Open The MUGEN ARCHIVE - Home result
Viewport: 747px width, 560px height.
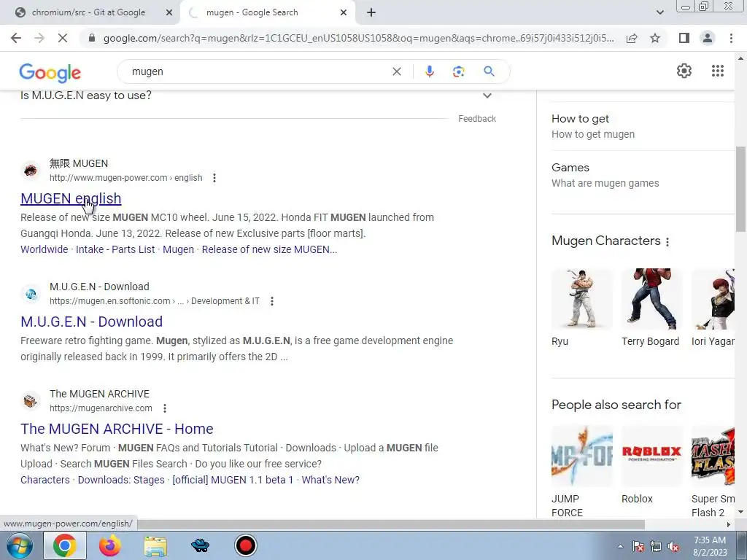point(117,429)
